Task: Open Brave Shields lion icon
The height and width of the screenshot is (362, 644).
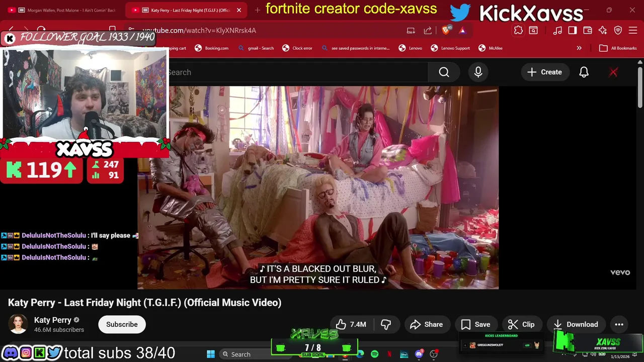Action: click(x=446, y=30)
